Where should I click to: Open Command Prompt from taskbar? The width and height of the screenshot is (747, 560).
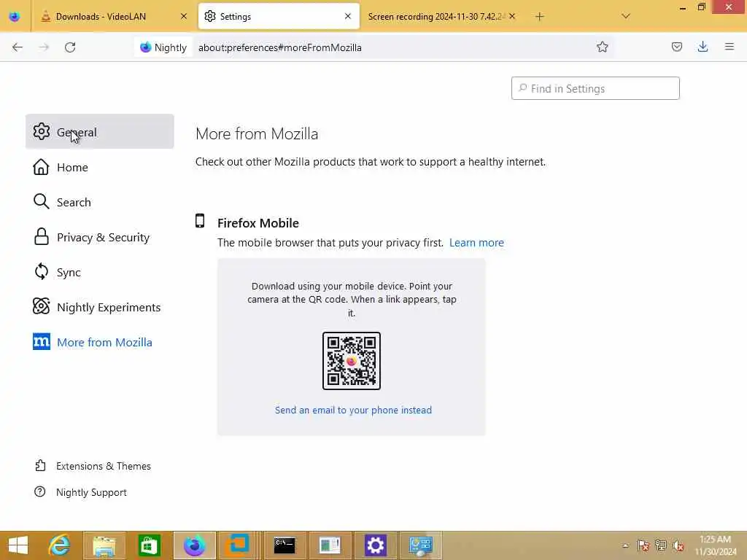point(285,545)
